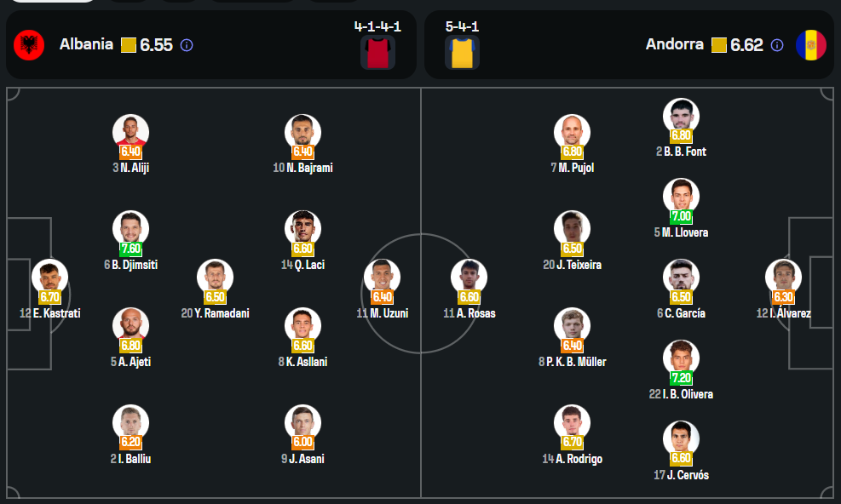Click N. Bajrami player avatar
The width and height of the screenshot is (841, 504).
click(x=302, y=131)
